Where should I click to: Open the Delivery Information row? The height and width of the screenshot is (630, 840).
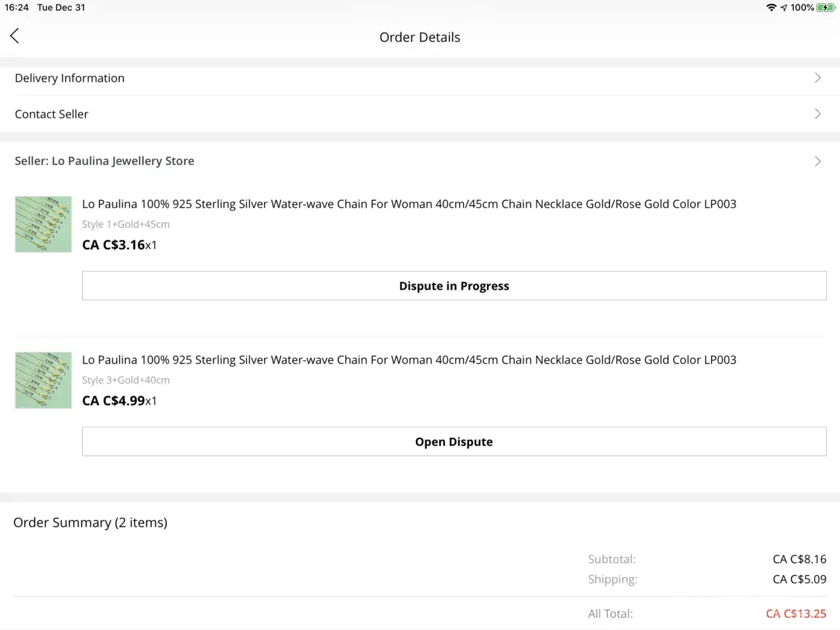coord(70,78)
